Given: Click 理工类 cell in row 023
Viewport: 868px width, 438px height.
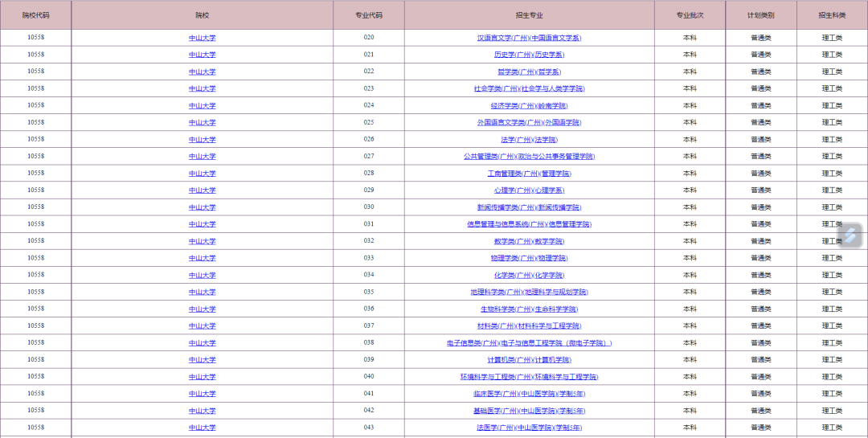Looking at the screenshot, I should click(x=832, y=88).
